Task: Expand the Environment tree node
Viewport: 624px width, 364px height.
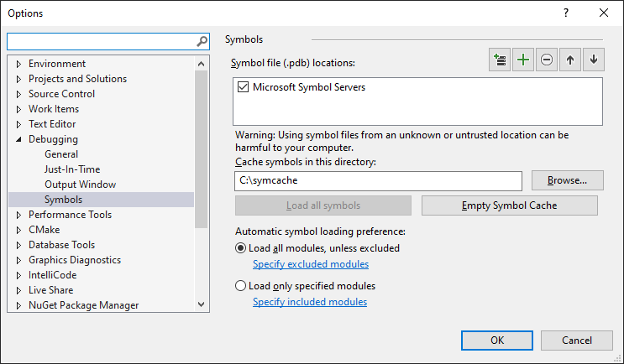Action: 18,64
